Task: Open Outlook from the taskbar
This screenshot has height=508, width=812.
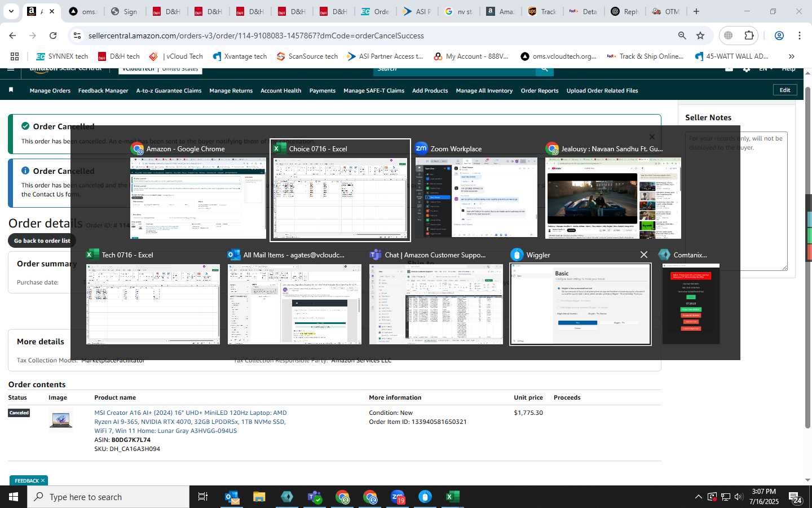Action: coord(232,497)
